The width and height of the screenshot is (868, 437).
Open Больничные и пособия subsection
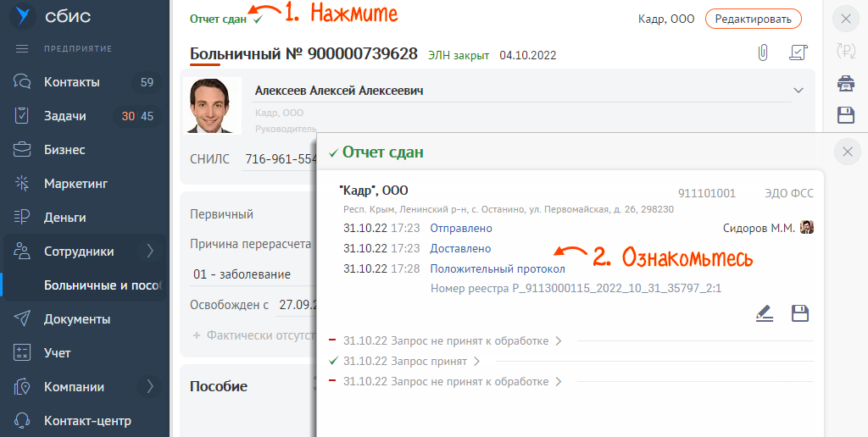coord(104,285)
